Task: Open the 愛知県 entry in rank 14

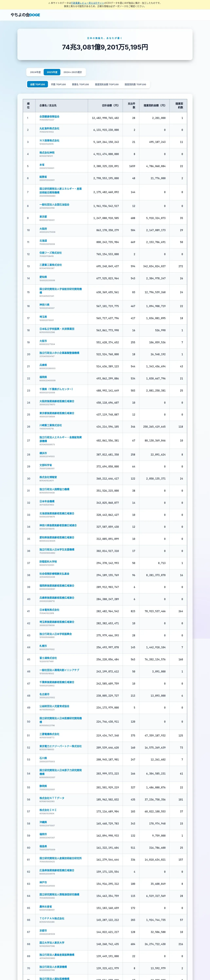Action: (x=43, y=277)
